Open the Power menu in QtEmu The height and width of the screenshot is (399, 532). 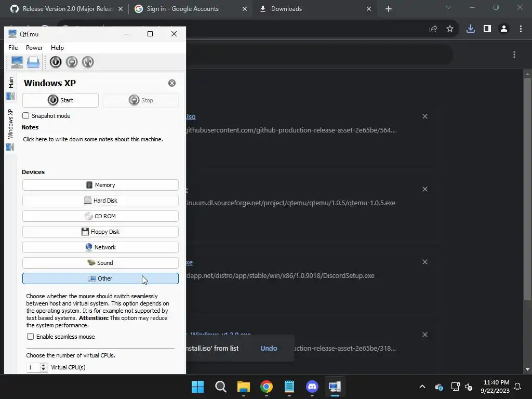[34, 48]
